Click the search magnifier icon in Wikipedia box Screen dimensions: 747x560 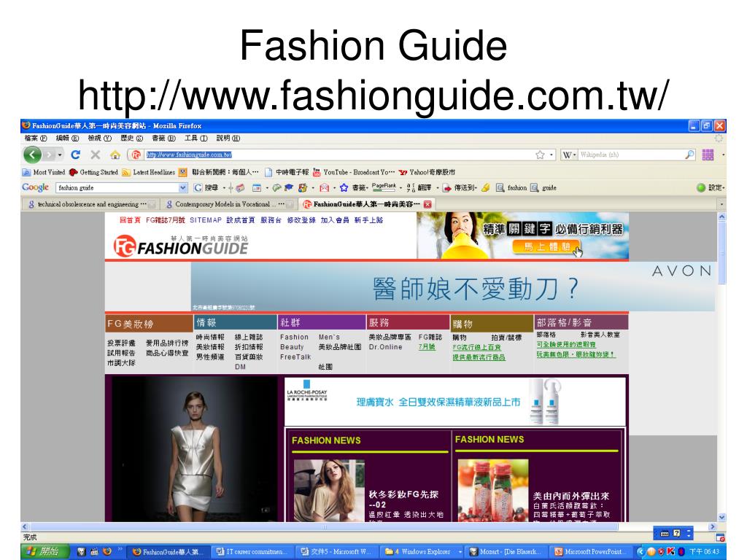pyautogui.click(x=689, y=155)
